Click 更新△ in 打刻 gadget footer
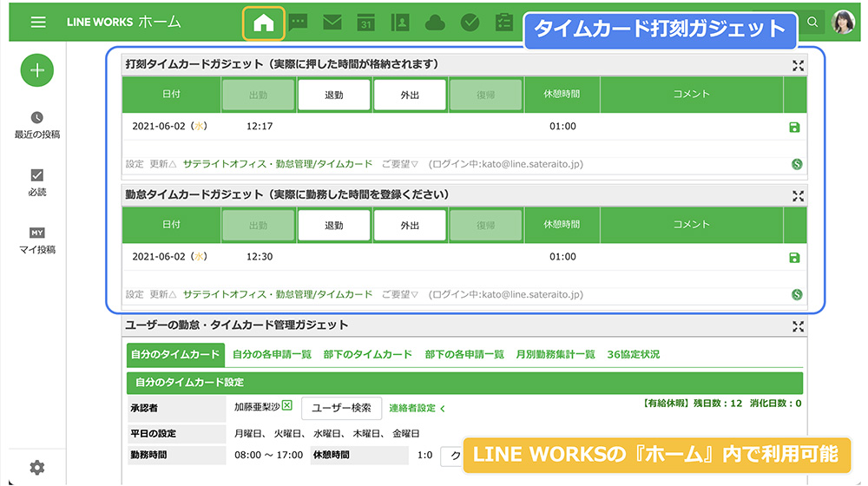This screenshot has width=868, height=486. click(x=163, y=164)
